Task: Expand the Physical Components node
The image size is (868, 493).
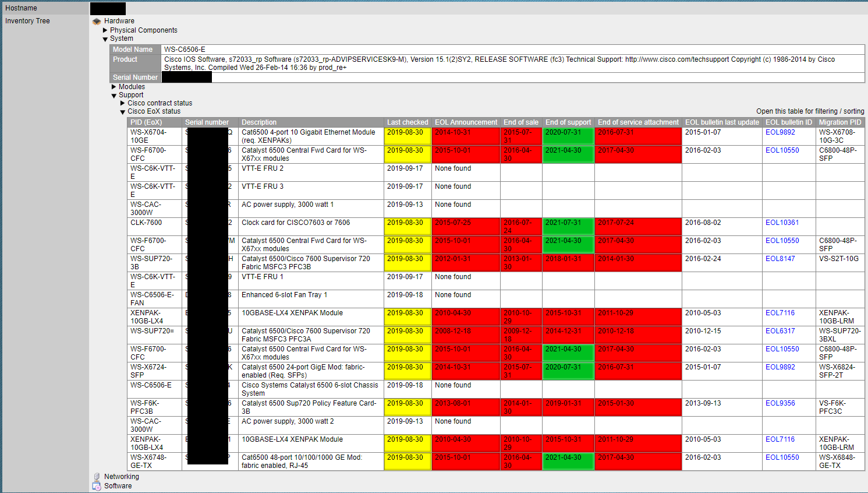Action: coord(105,30)
